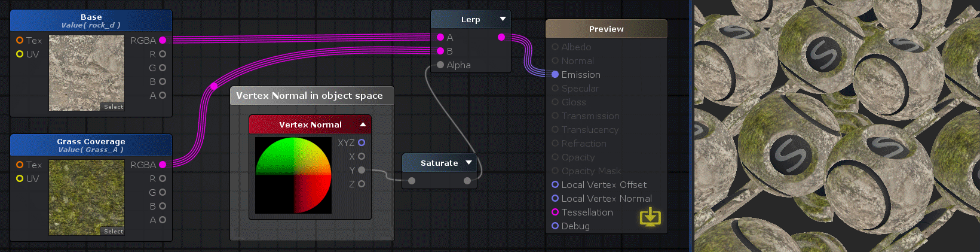Select the Base node title header
Screen dimensions: 980x252
pos(91,20)
